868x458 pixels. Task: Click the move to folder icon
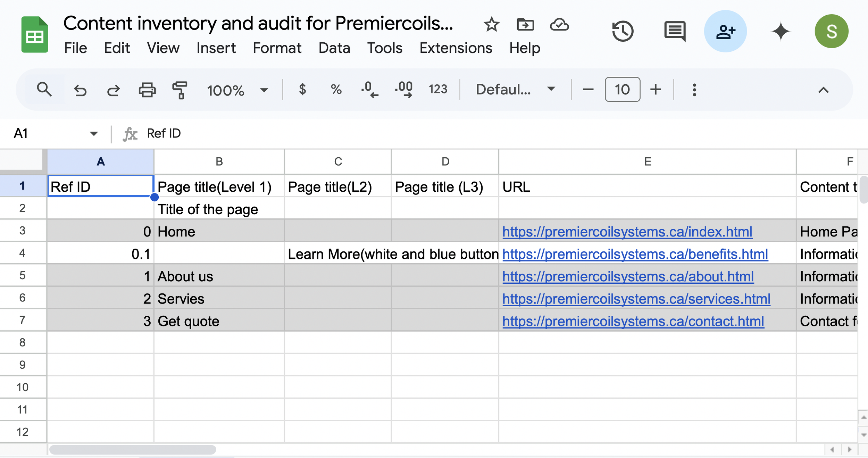(525, 25)
